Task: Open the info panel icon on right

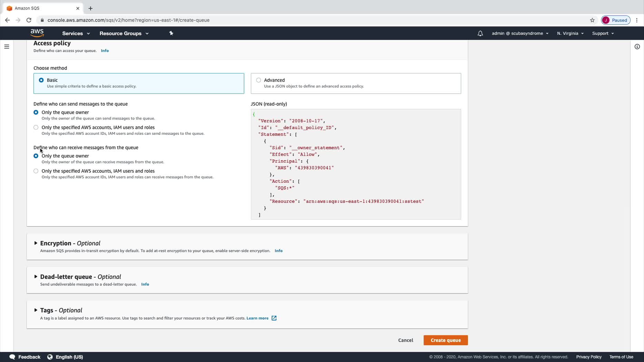Action: point(637,47)
